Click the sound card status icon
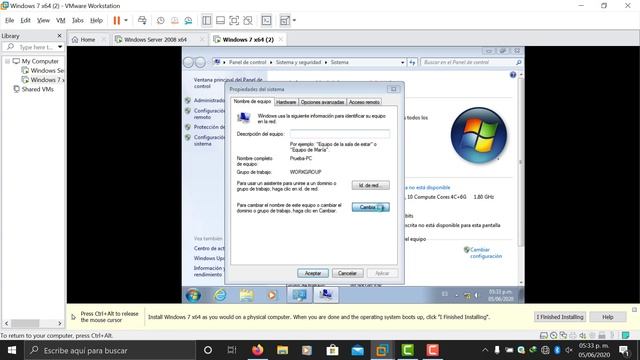Viewport: 640px width, 360px height. (x=583, y=336)
